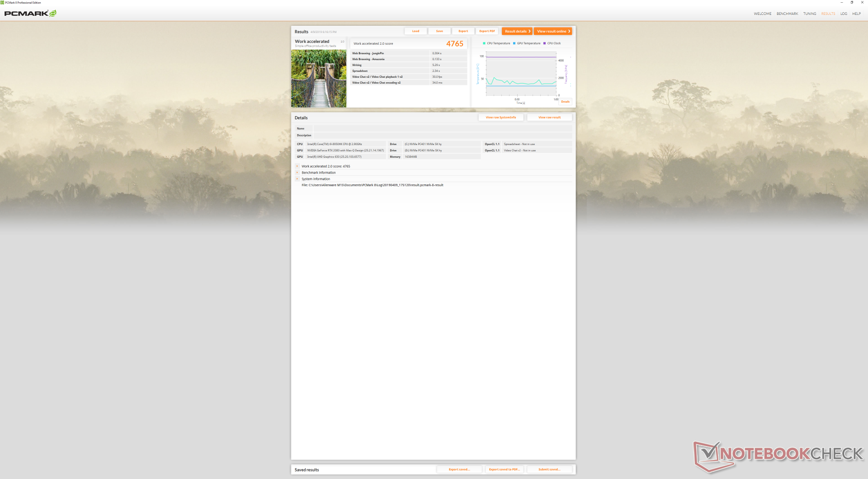Click the rope bridge benchmark thumbnail
The height and width of the screenshot is (479, 868).
[x=319, y=79]
